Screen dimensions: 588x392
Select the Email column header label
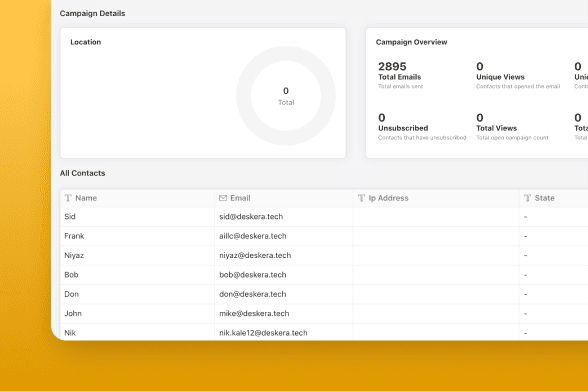(x=240, y=198)
